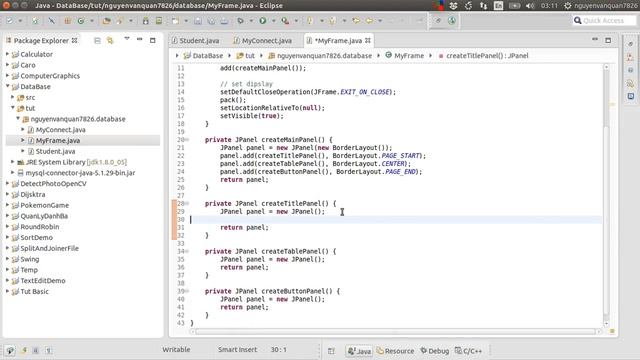Toggle Link with Editor in Package Explorer
Image resolution: width=640 pixels, height=360 pixels.
[x=110, y=40]
